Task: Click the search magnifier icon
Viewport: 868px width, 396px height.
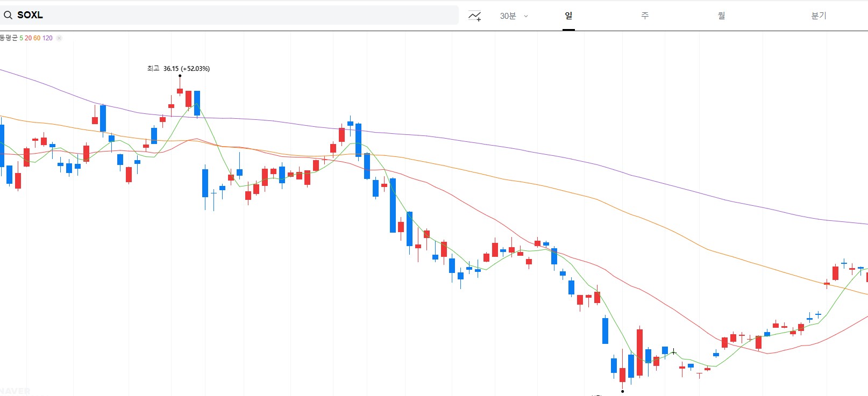Action: [x=8, y=15]
